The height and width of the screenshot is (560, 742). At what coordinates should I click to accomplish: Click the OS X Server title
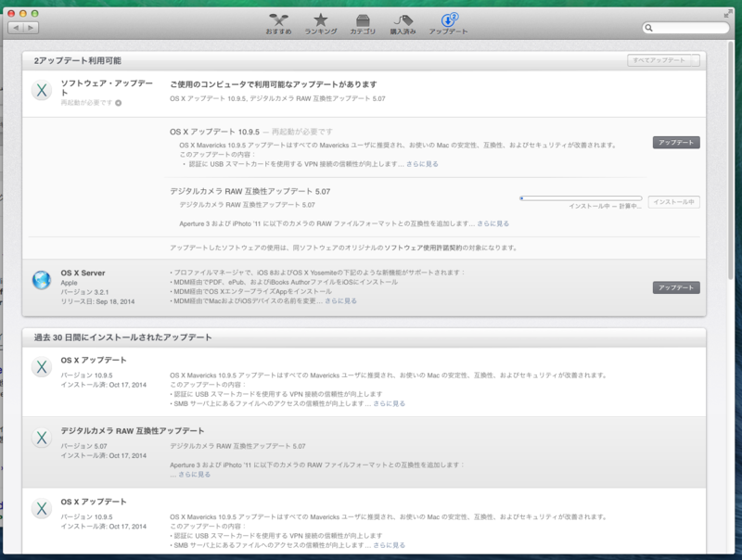pos(83,273)
